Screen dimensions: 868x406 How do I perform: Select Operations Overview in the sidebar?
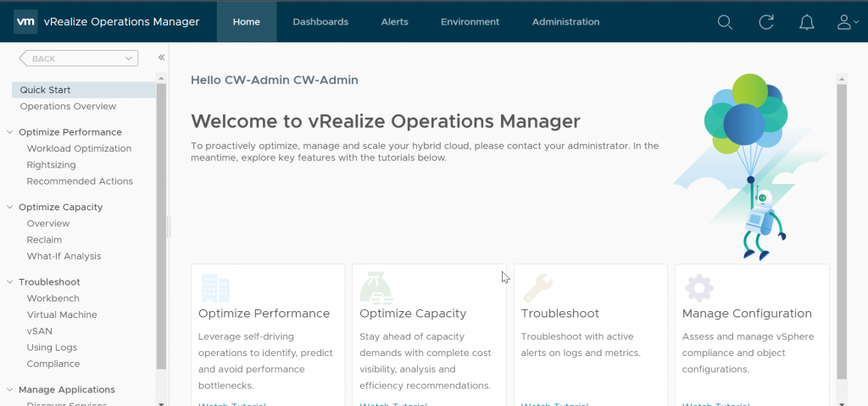click(68, 106)
